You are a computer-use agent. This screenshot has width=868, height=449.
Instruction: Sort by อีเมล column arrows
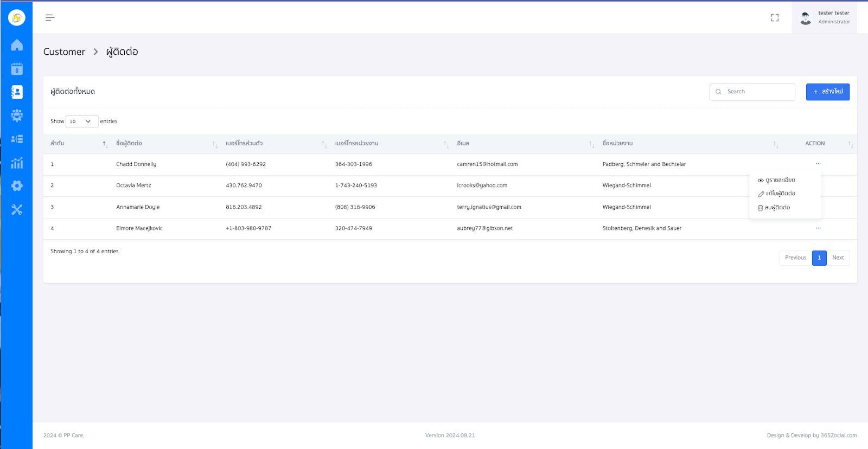click(591, 144)
